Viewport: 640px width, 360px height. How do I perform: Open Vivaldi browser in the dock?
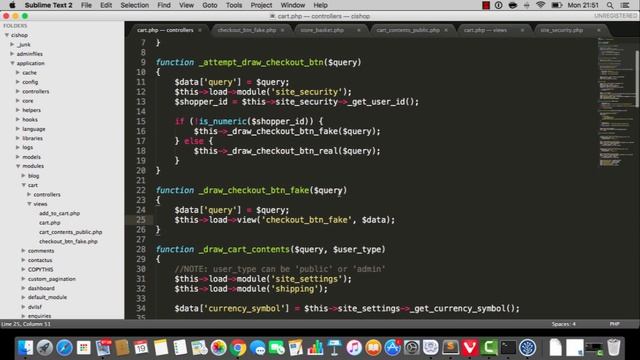(470, 348)
